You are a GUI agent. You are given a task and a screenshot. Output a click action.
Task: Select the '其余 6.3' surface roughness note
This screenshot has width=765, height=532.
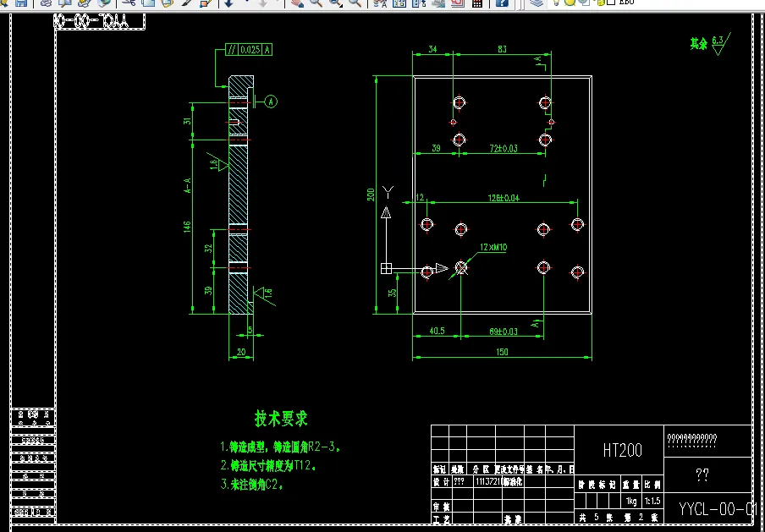pyautogui.click(x=710, y=44)
